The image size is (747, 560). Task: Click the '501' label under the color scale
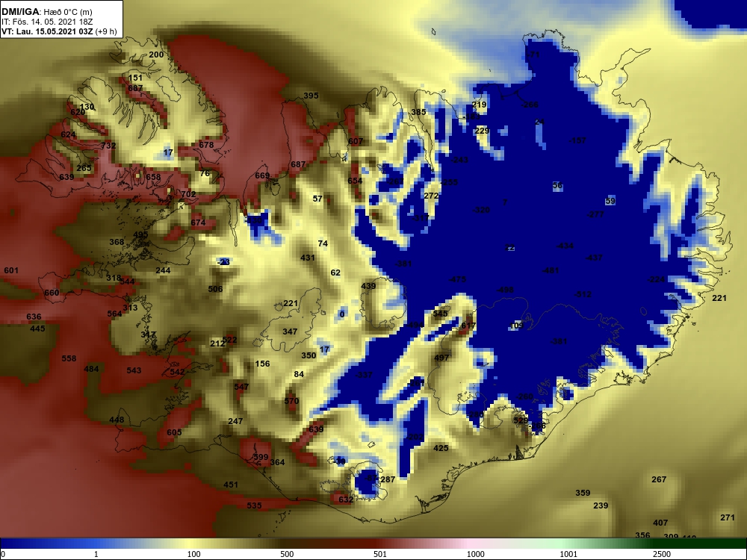point(380,554)
